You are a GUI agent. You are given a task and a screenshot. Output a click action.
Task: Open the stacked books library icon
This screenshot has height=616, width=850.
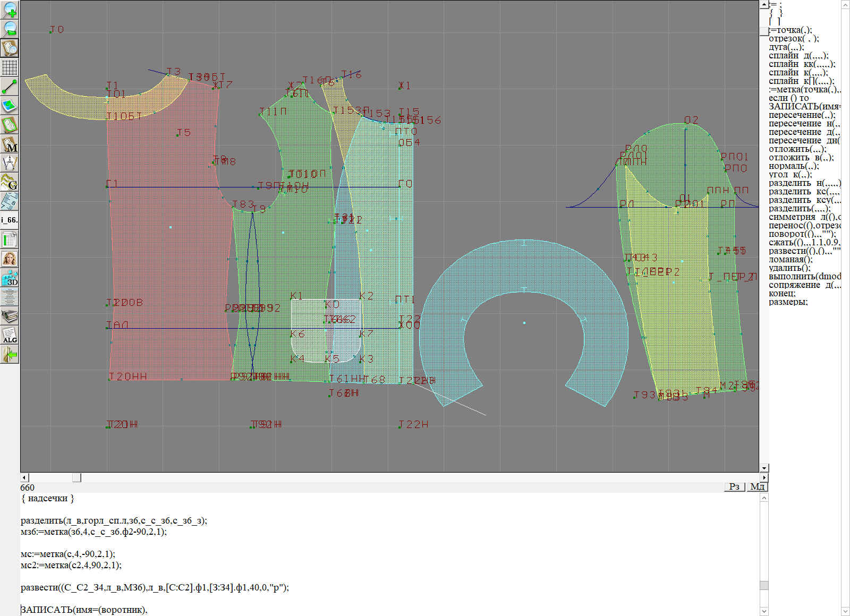tap(10, 316)
